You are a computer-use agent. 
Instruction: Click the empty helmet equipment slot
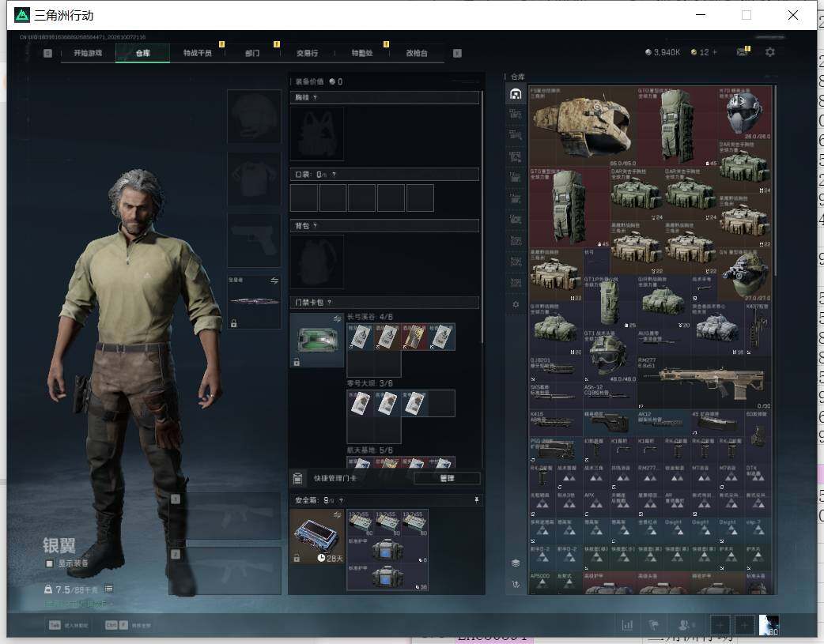[x=254, y=116]
